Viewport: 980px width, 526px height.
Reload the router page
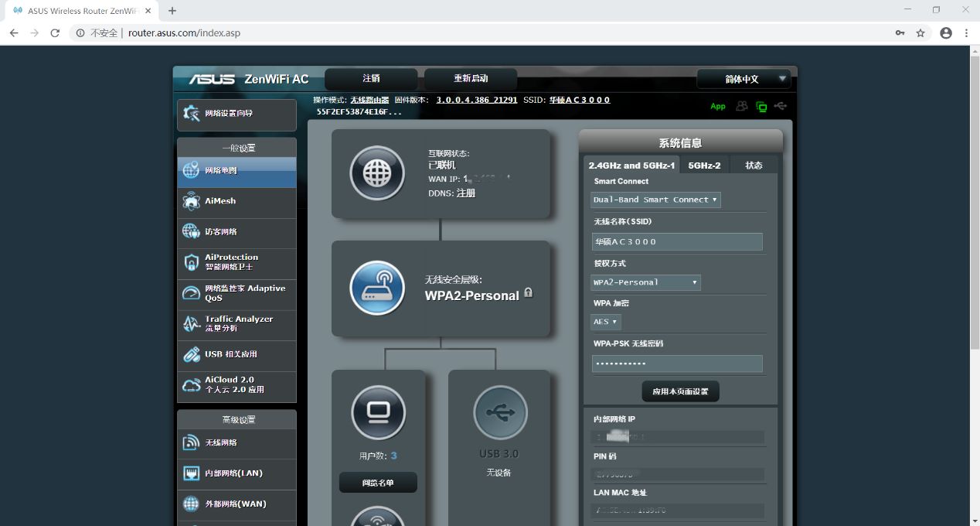coord(55,33)
